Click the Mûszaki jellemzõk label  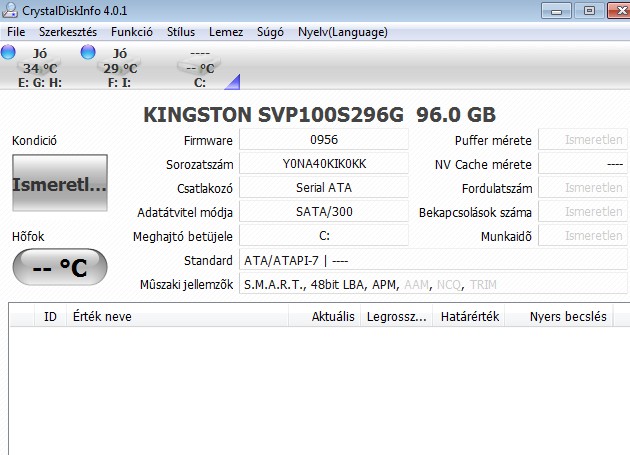[x=186, y=285]
